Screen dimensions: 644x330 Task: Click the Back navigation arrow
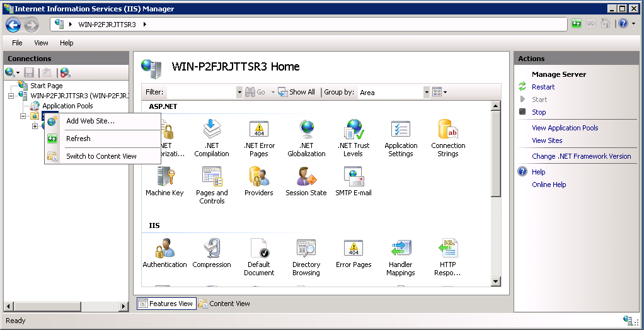point(13,25)
